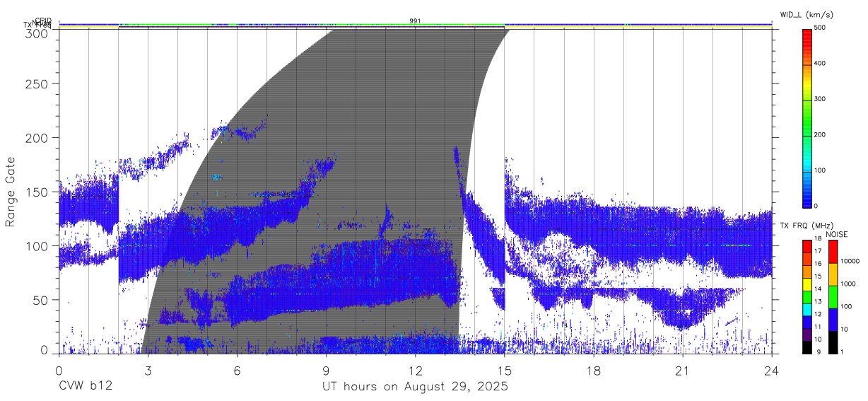Click the 200 label on the WID color bar

click(x=821, y=135)
